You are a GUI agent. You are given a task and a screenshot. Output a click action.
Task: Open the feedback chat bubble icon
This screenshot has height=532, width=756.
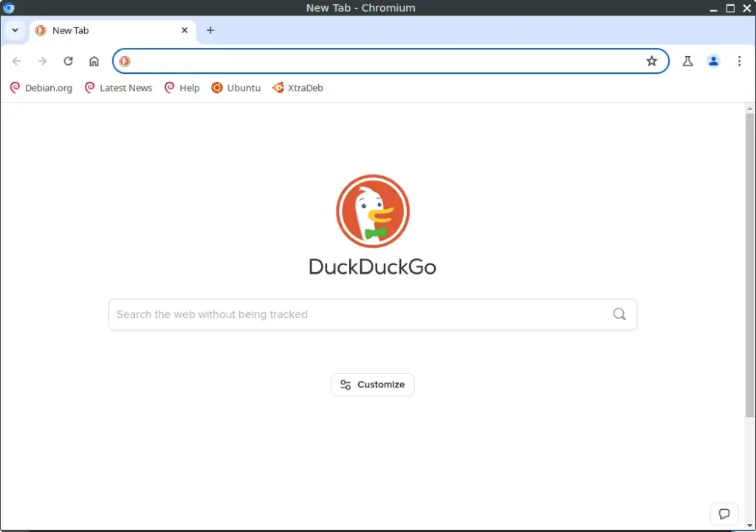[724, 514]
